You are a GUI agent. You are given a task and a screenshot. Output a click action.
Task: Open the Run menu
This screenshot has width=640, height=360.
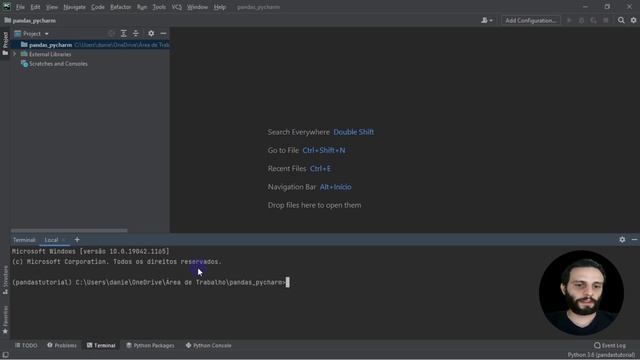(142, 7)
